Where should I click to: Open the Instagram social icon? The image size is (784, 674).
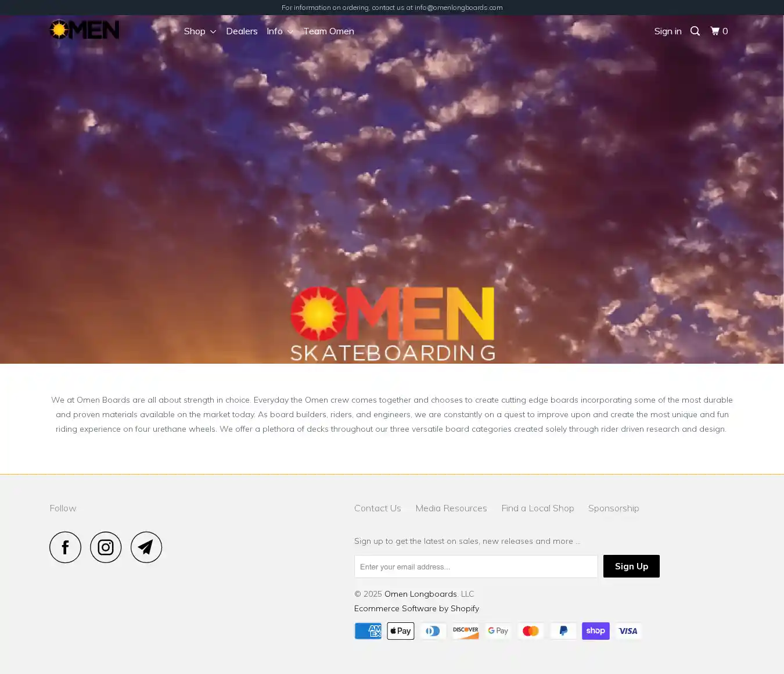click(106, 547)
